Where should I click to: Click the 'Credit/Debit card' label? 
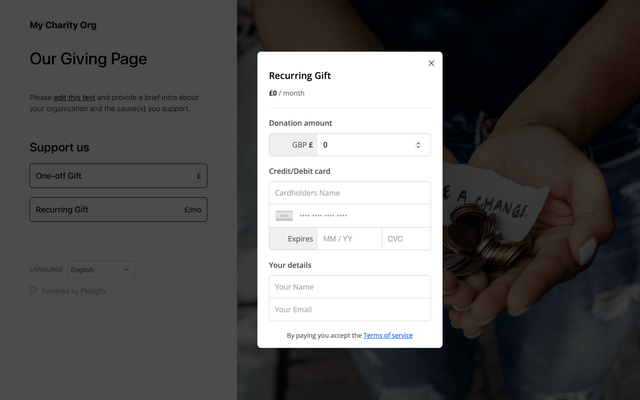click(300, 171)
